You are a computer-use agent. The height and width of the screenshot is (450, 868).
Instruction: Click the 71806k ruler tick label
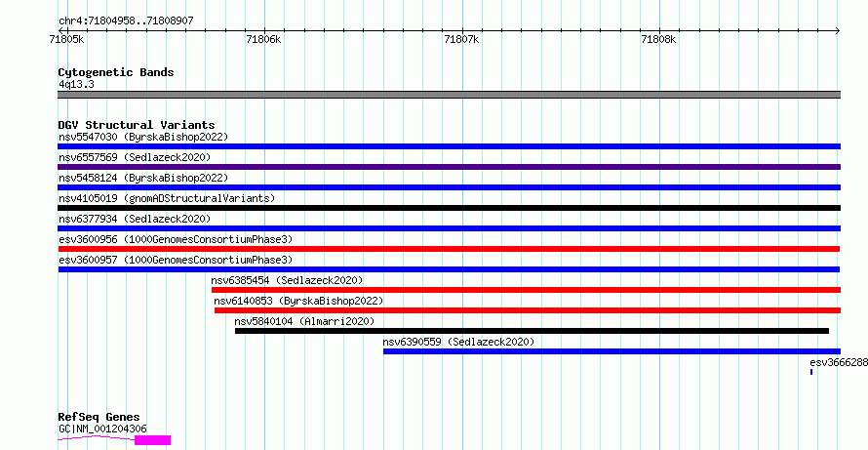point(264,39)
